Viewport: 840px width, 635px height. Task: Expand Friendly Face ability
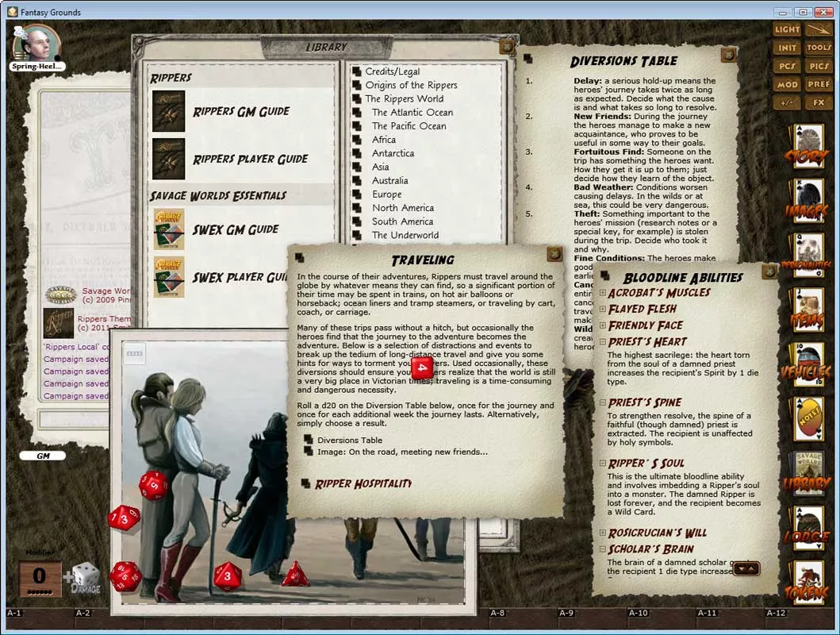tap(603, 325)
